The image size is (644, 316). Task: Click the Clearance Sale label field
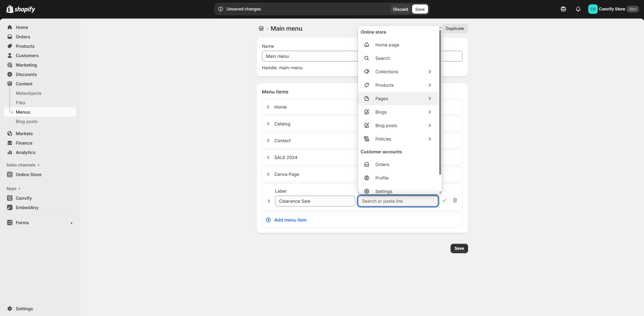click(314, 201)
